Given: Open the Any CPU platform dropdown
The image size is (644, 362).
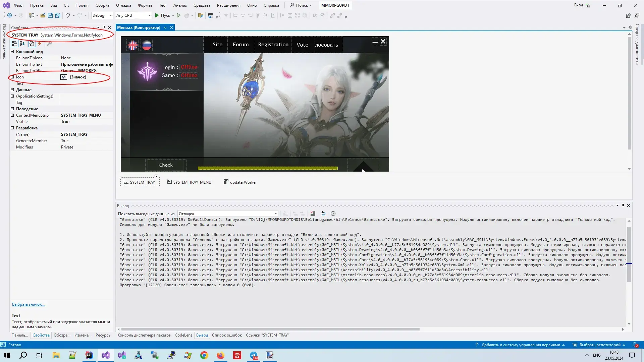Looking at the screenshot, I should pos(133,15).
